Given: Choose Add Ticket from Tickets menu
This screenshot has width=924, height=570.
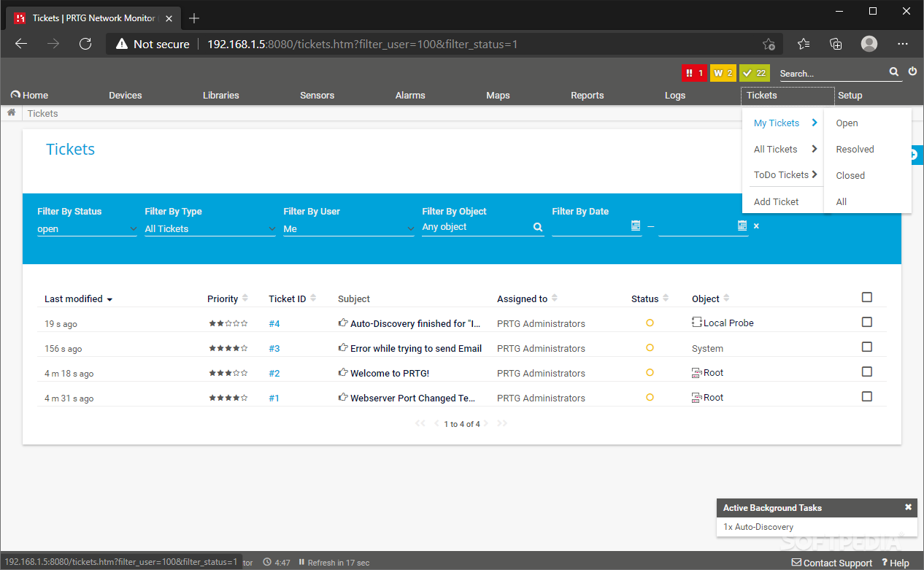Looking at the screenshot, I should pyautogui.click(x=777, y=201).
